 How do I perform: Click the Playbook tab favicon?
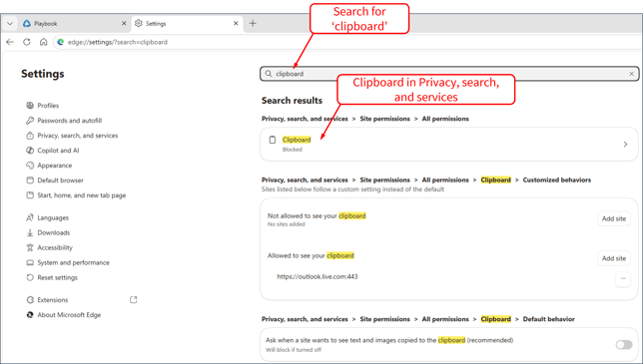pyautogui.click(x=27, y=23)
